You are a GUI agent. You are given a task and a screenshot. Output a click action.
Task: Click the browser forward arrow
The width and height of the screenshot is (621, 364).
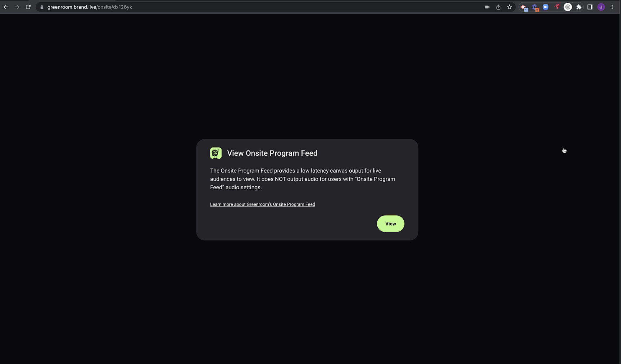tap(17, 7)
